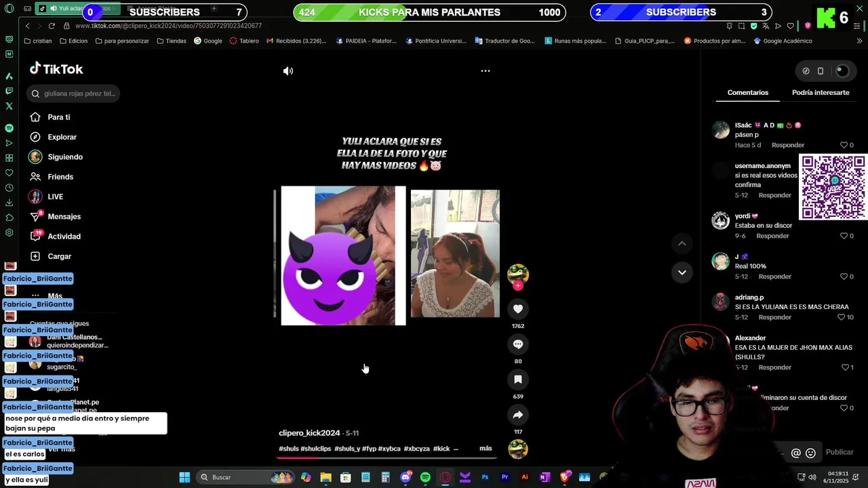Viewport: 868px width, 488px height.
Task: Go to the previous video with the up chevron
Action: [682, 243]
